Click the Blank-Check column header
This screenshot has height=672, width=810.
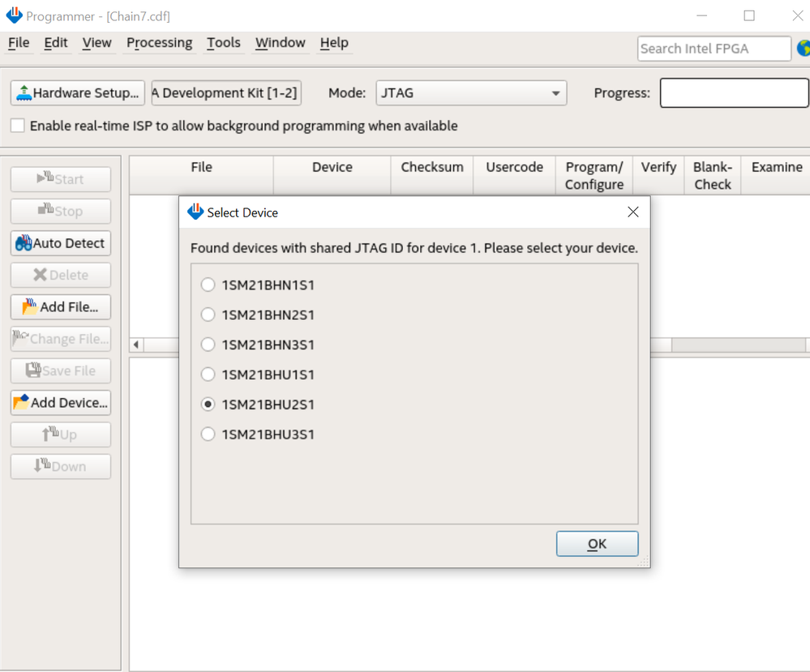(x=713, y=176)
